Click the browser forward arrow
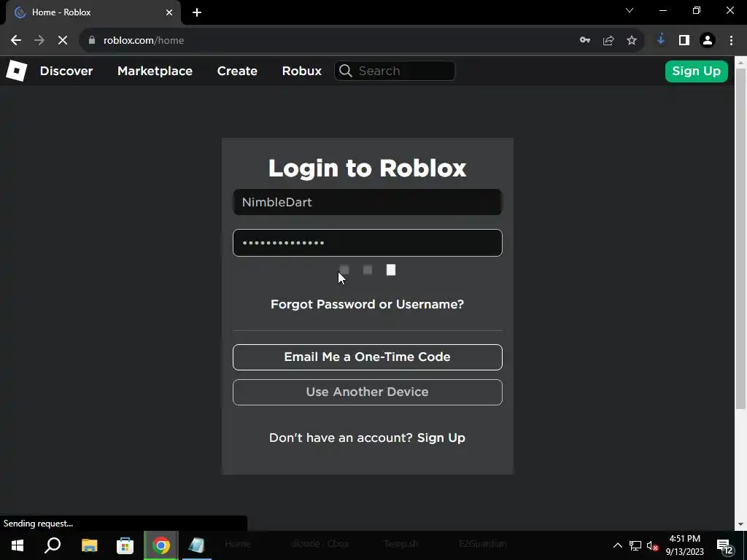This screenshot has height=560, width=747. (x=39, y=41)
